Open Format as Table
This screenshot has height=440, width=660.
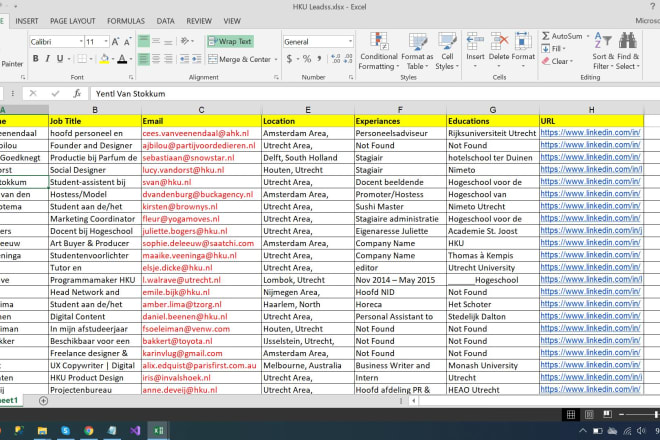[x=417, y=51]
